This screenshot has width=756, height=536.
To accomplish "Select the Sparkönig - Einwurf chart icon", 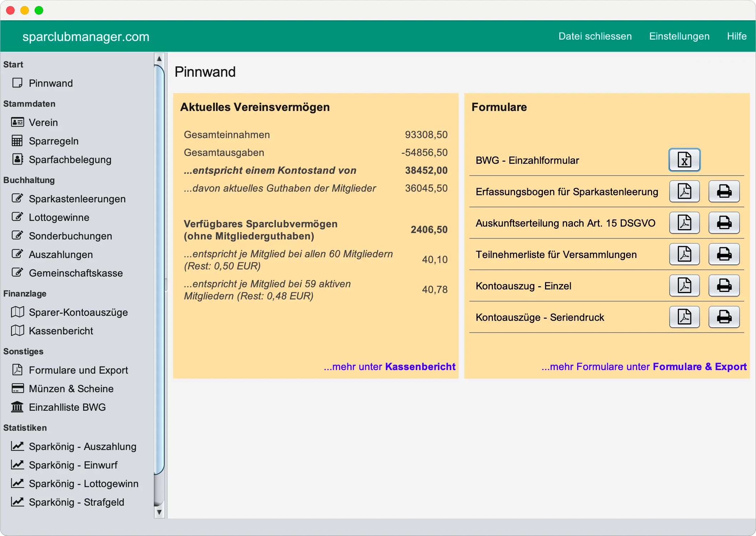I will pos(17,465).
